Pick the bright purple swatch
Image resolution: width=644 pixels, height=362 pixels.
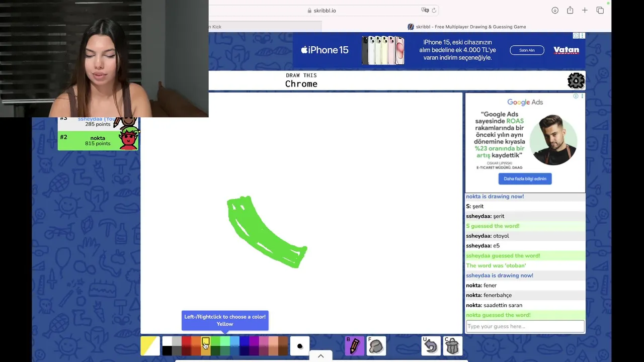pos(254,341)
